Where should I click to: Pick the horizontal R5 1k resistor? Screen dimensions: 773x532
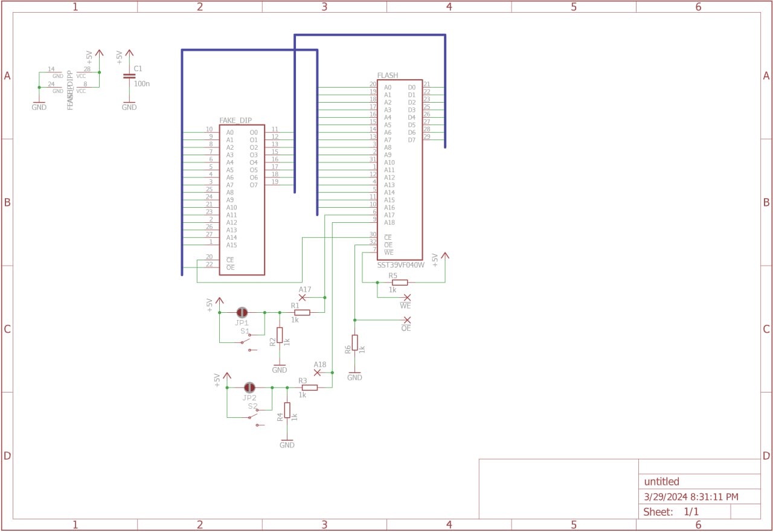[x=399, y=282]
